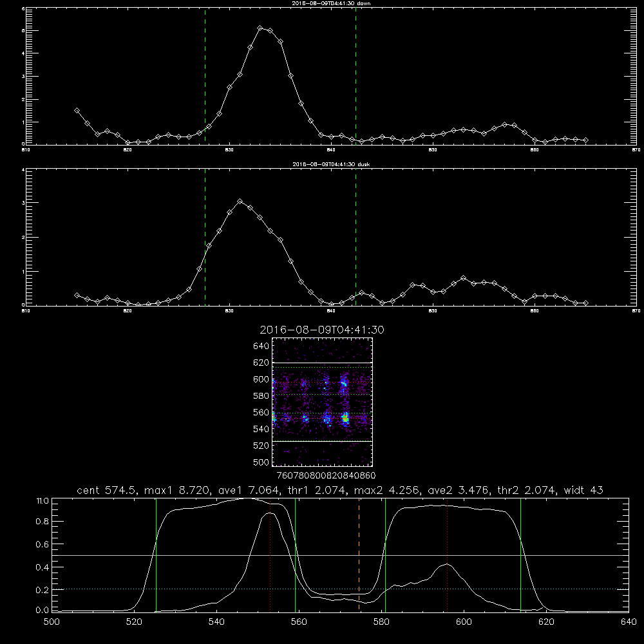The height and width of the screenshot is (644, 644).
Task: Click the '0.2' label on the bottom plot y-axis
Action: (x=43, y=590)
